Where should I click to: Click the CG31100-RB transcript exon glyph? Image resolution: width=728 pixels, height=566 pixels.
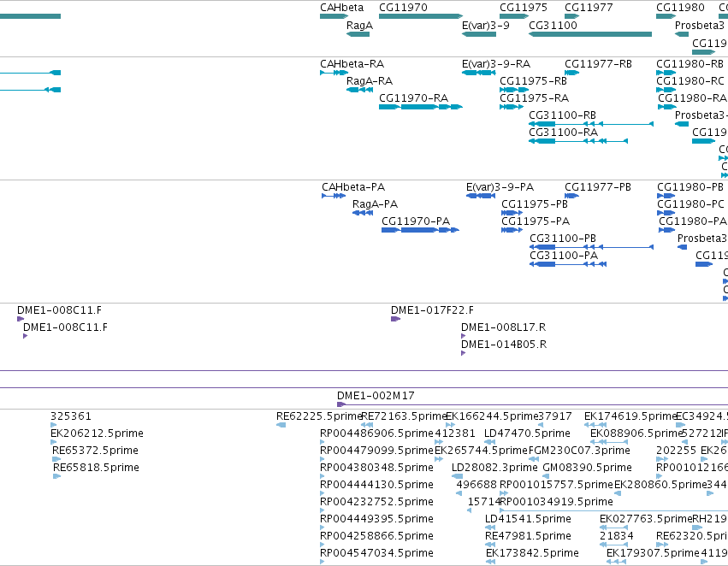591,124
